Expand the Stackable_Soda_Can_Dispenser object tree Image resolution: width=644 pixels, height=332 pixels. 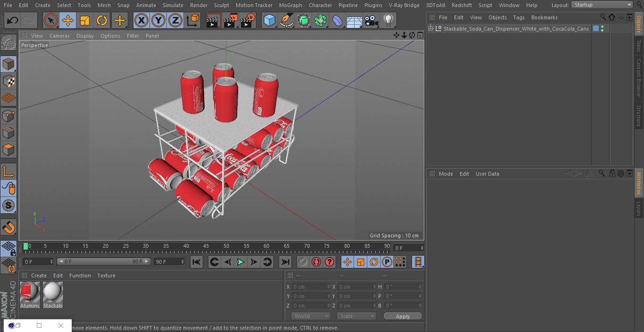[430, 29]
